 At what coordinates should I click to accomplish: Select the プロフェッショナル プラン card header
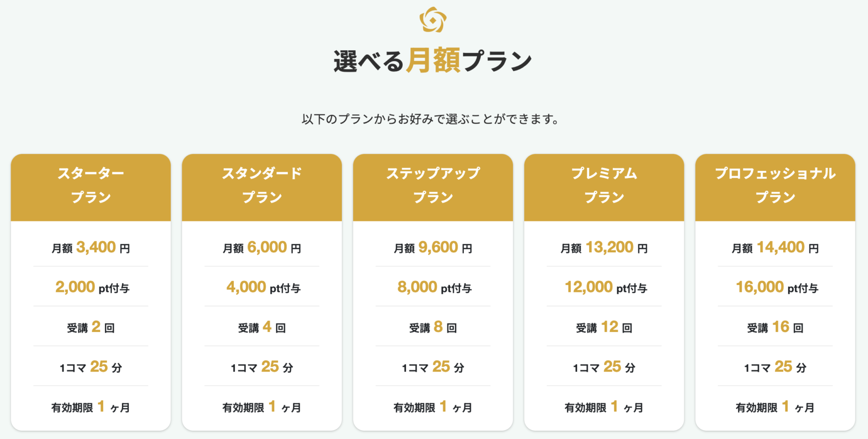[775, 188]
